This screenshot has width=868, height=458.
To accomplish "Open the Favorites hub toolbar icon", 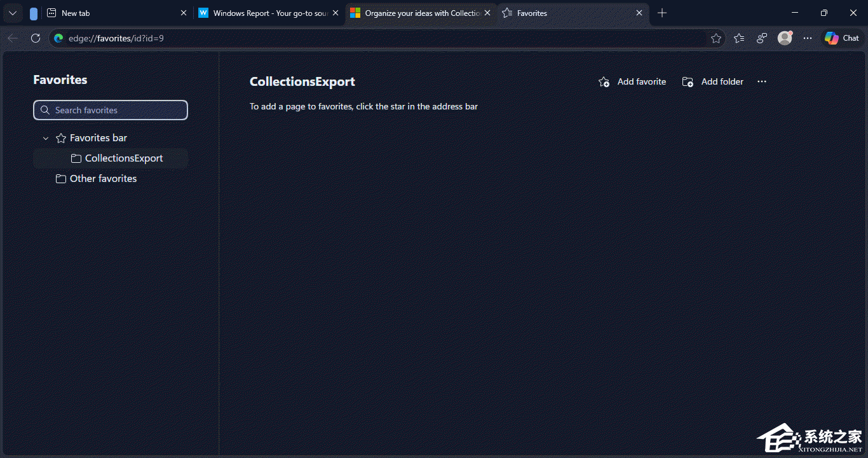I will pyautogui.click(x=739, y=38).
